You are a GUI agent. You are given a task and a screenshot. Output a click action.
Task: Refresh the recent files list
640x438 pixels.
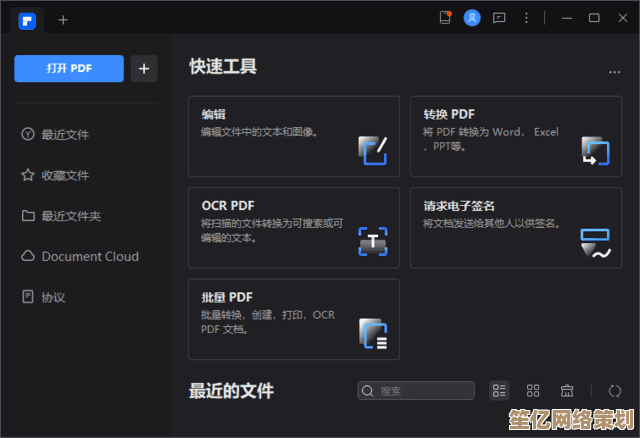(614, 391)
